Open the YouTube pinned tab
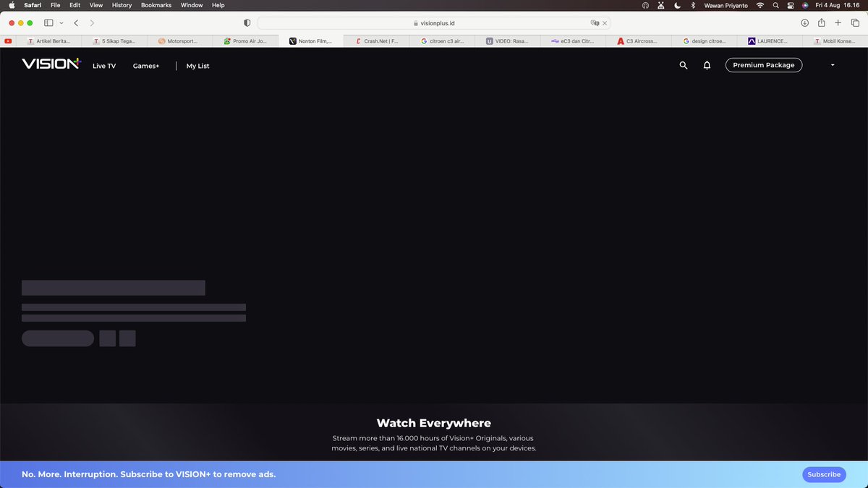 [8, 40]
